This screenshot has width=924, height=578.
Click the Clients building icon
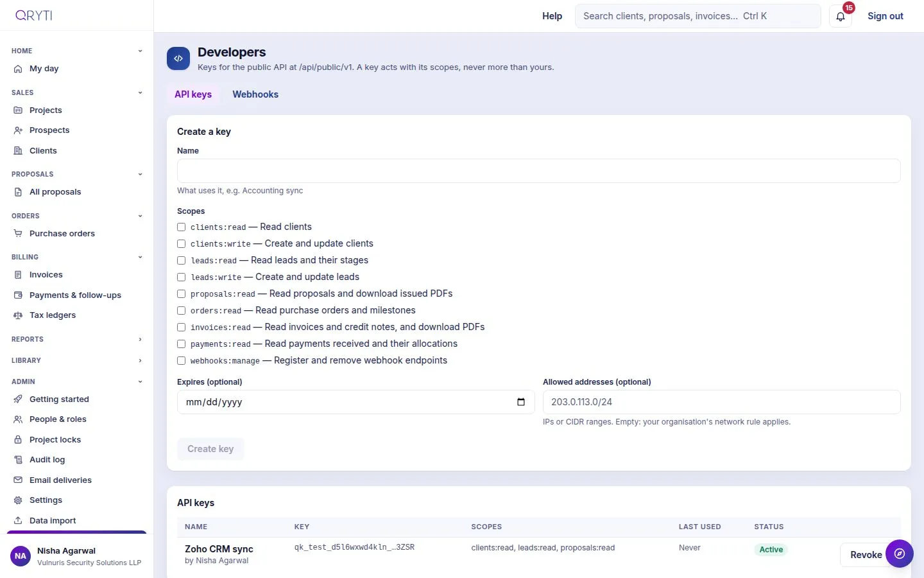(18, 151)
